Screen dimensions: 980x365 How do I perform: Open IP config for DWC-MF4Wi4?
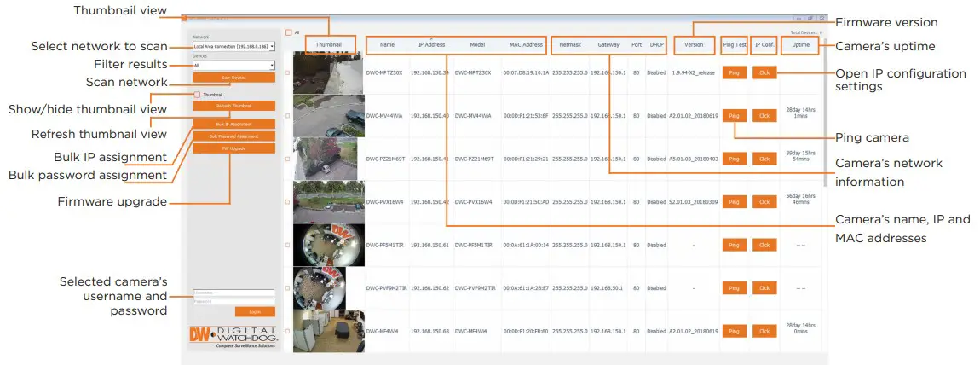pos(764,331)
